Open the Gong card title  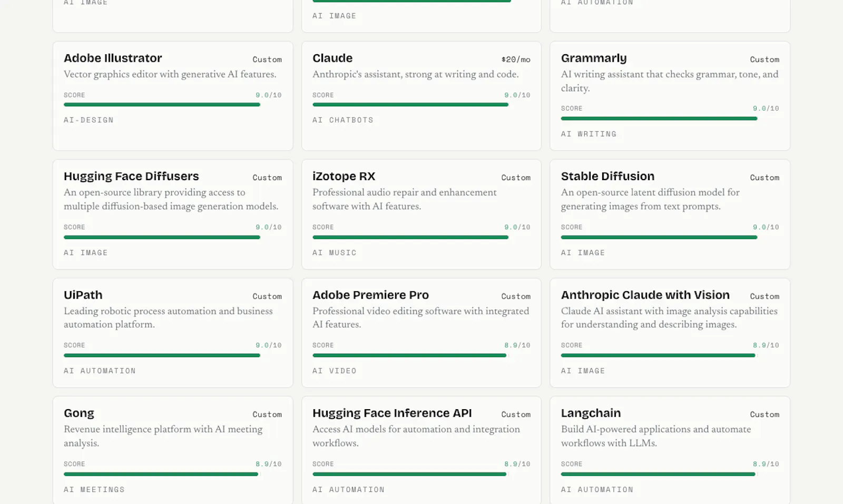79,413
